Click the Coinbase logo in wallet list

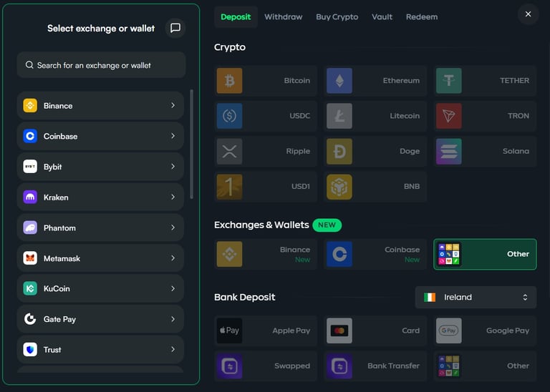30,136
